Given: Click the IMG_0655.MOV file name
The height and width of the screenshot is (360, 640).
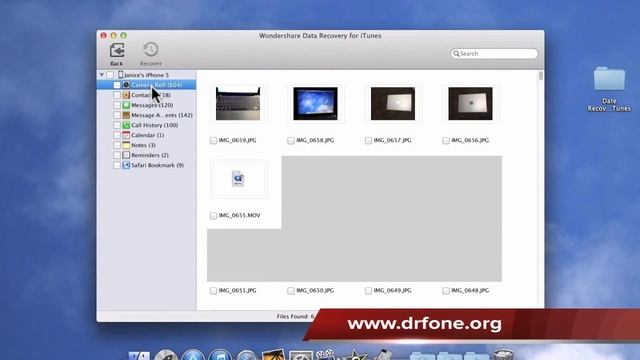Looking at the screenshot, I should 239,216.
